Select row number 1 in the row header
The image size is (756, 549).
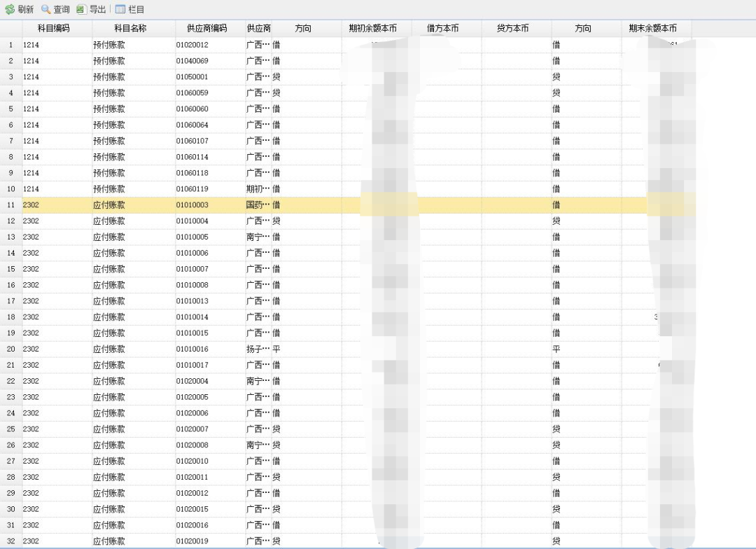pos(10,45)
